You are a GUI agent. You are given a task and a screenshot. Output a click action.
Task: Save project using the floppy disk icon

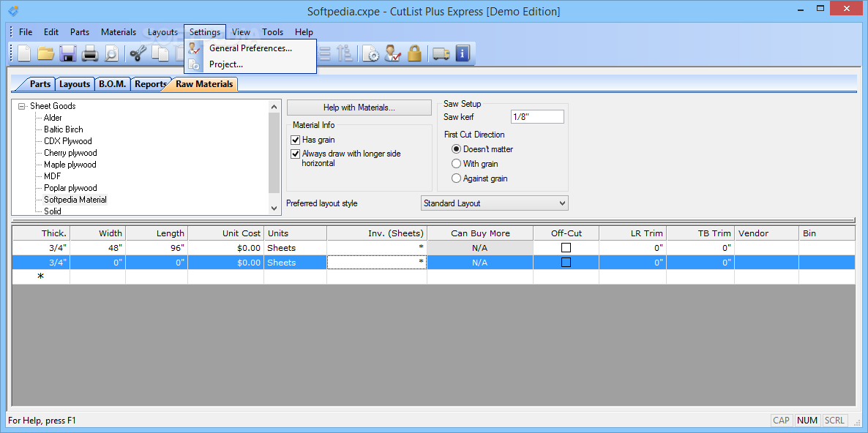click(67, 53)
